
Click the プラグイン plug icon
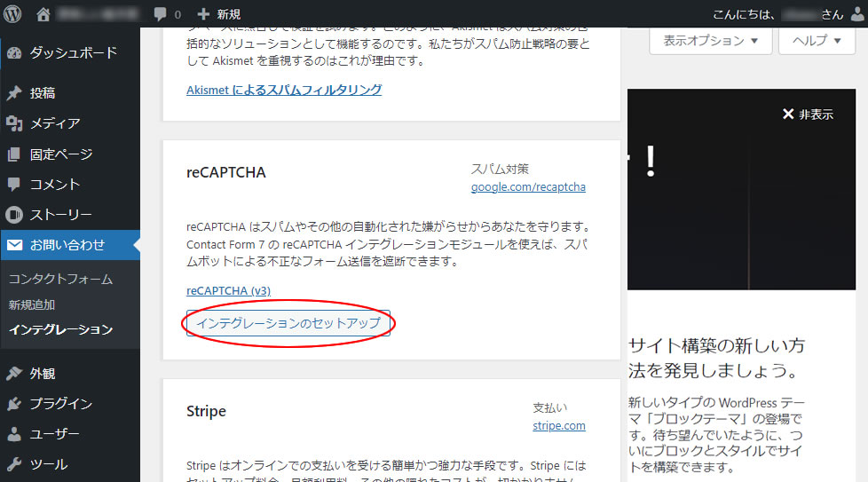(14, 404)
